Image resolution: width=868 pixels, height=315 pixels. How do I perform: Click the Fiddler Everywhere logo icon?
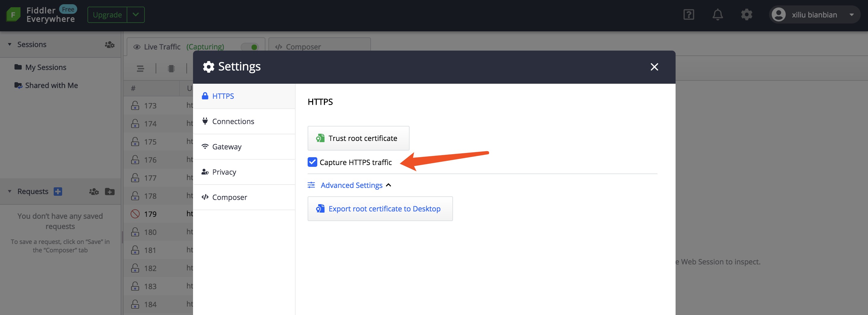click(x=14, y=14)
